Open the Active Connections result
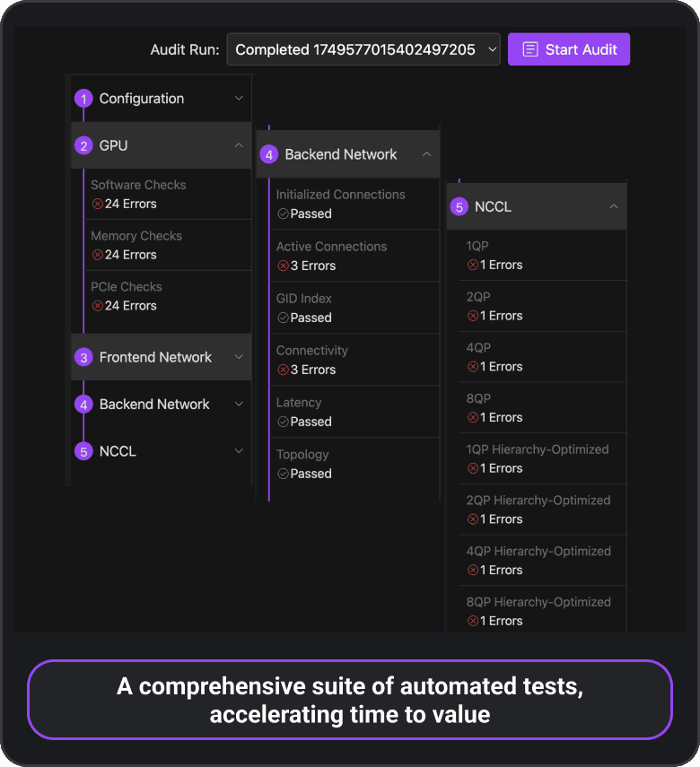 354,256
